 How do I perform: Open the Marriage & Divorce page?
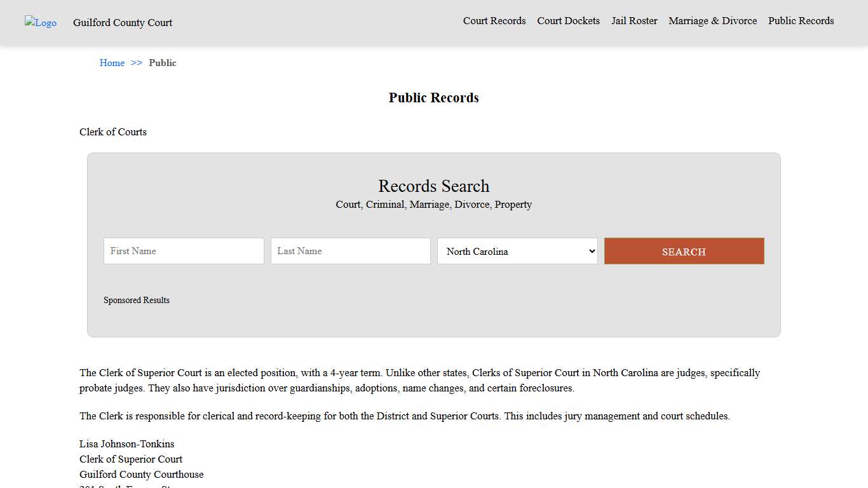[x=712, y=21]
